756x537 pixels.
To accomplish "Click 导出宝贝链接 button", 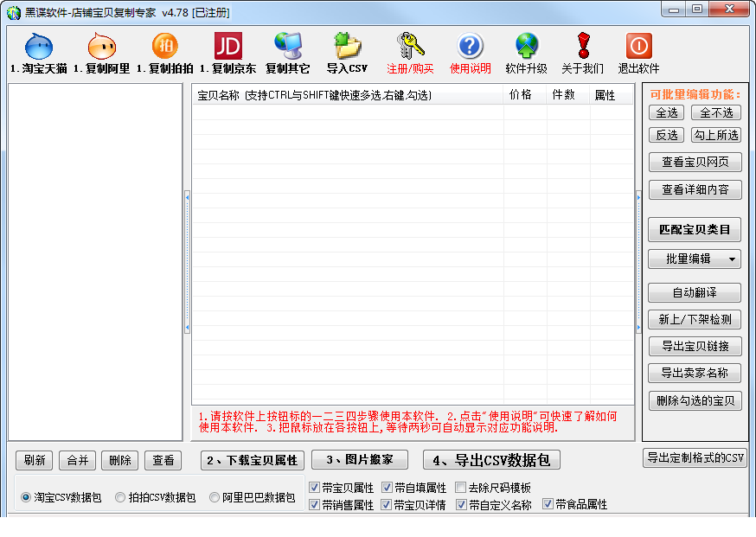I will coord(695,346).
